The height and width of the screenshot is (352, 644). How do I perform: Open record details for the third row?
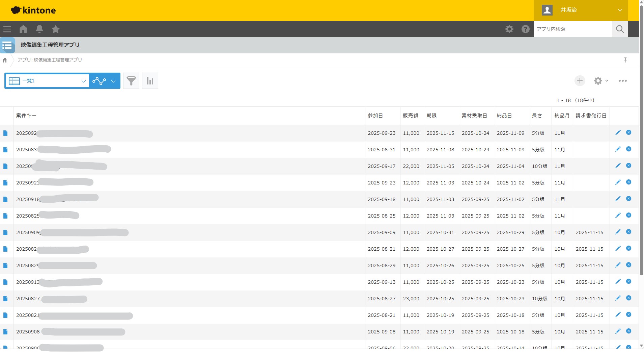point(5,166)
